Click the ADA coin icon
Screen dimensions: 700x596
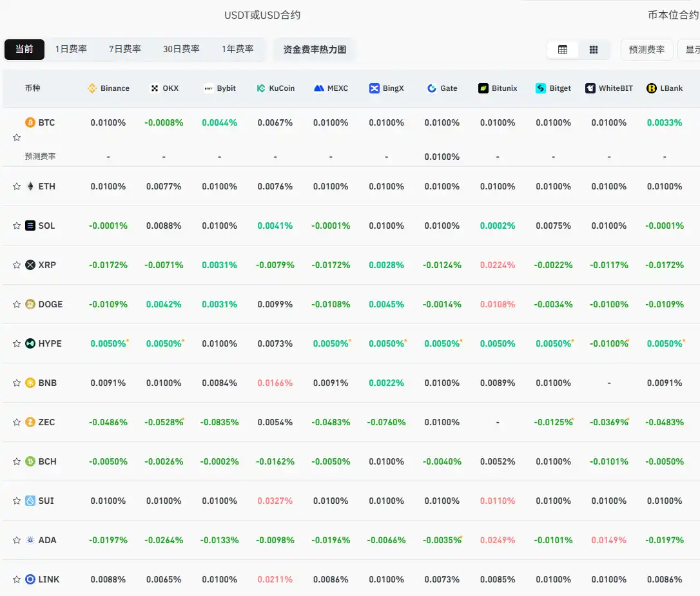pos(30,540)
